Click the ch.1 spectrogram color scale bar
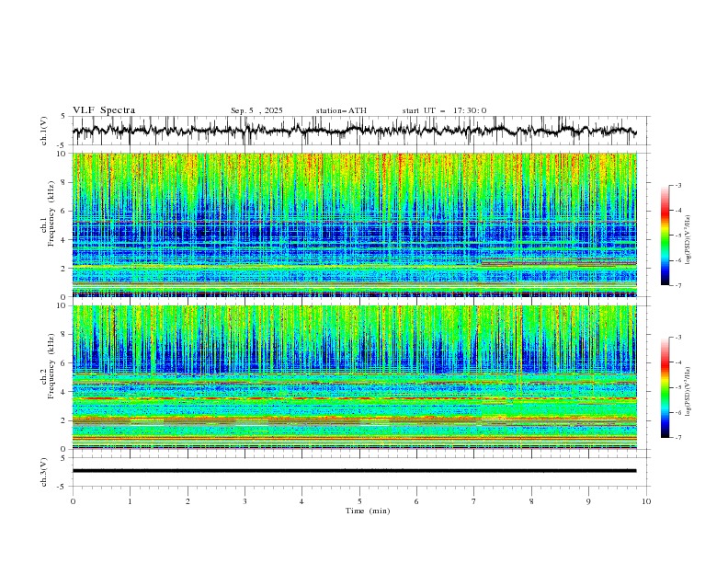The height and width of the screenshot is (563, 728). point(665,236)
